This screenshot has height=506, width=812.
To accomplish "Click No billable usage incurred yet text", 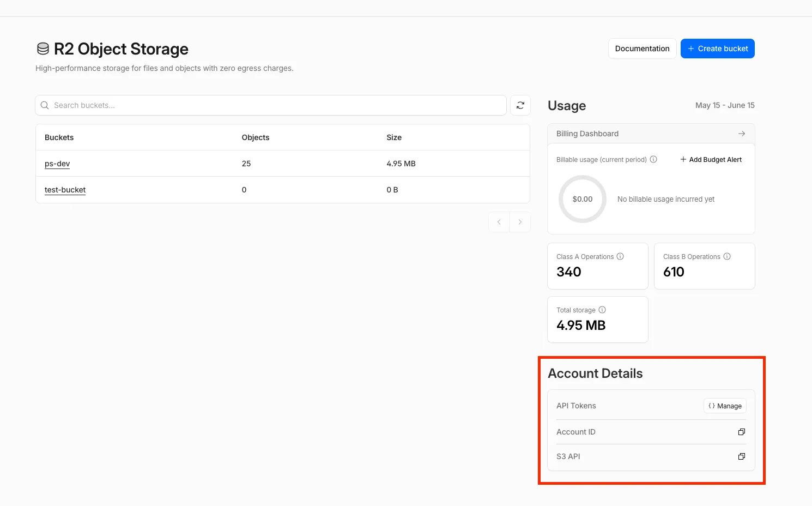I will [666, 199].
